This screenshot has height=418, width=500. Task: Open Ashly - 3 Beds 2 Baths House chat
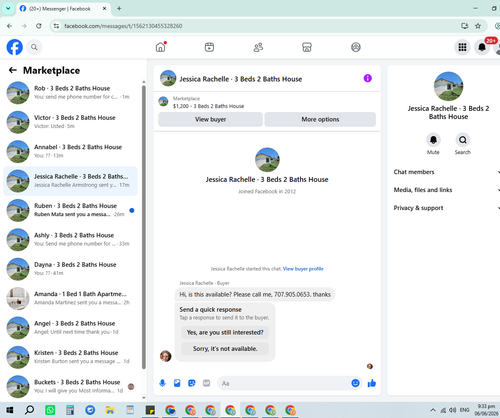click(70, 239)
